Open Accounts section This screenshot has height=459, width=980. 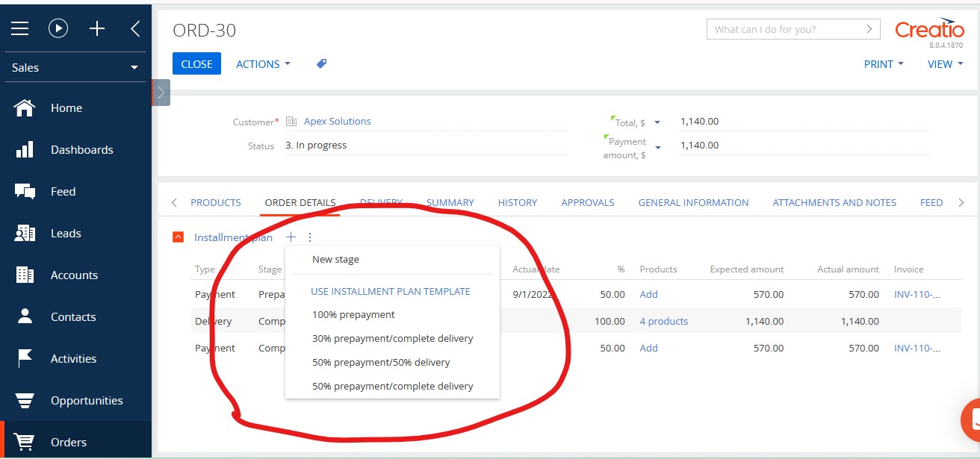(x=75, y=275)
